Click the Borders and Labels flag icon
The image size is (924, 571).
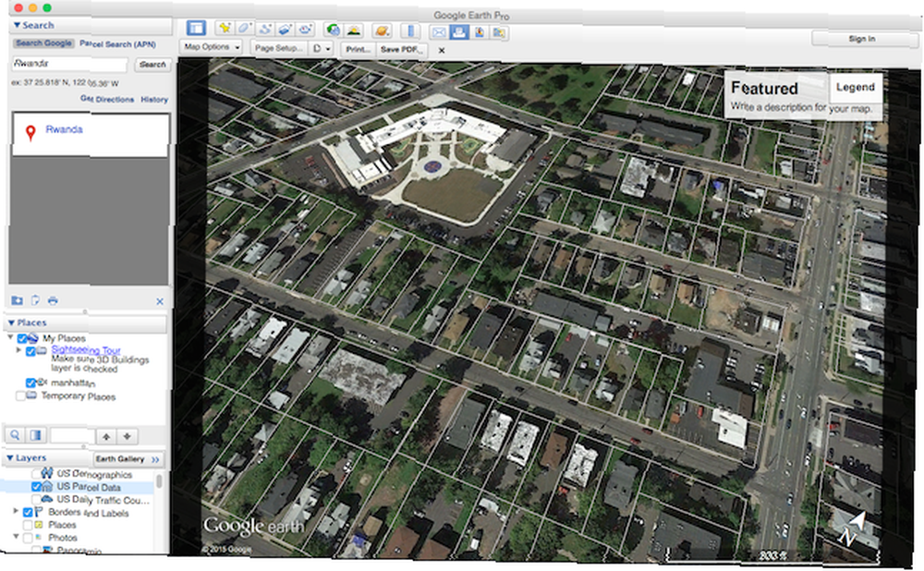39,512
